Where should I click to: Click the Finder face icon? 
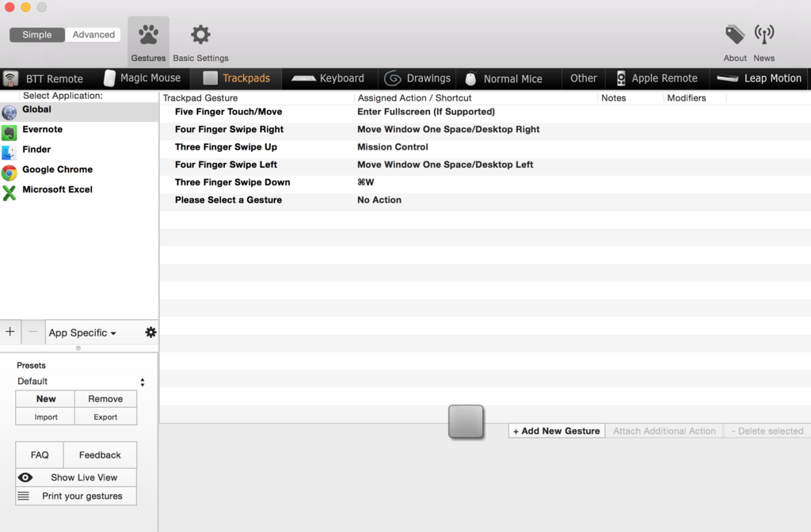[10, 153]
